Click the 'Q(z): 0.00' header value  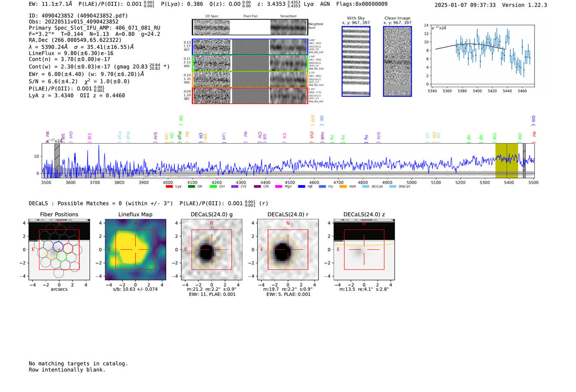click(225, 4)
